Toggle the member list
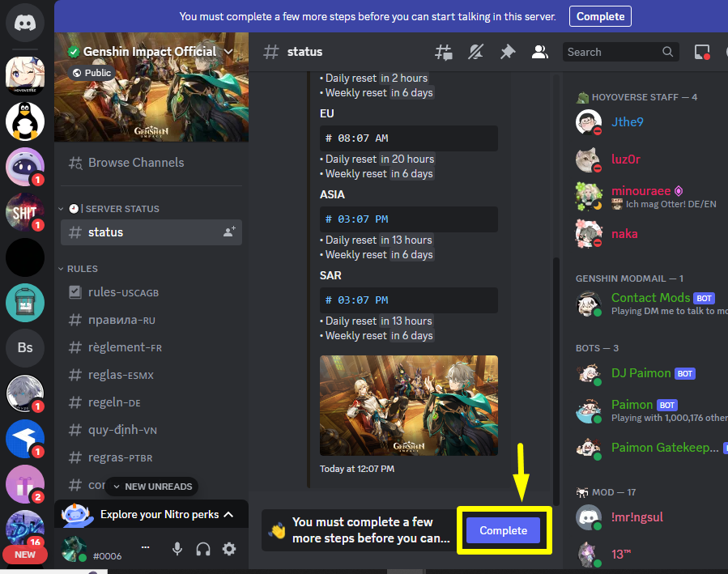The width and height of the screenshot is (728, 574). [x=539, y=52]
